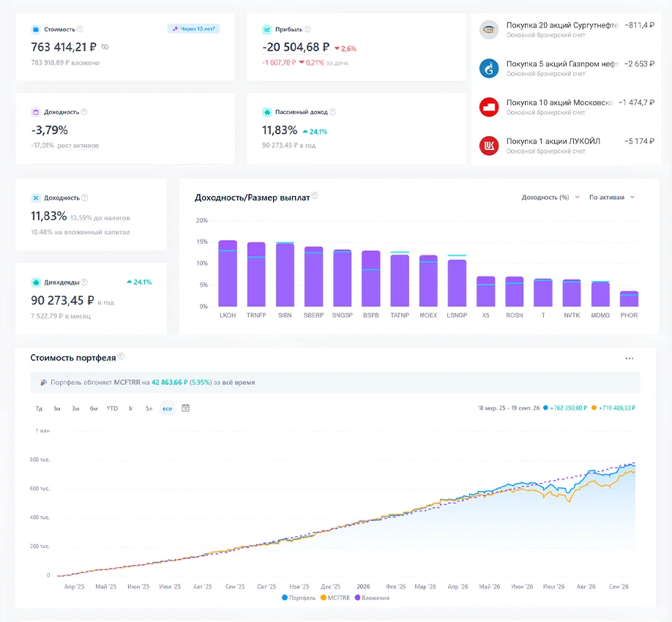Click the PHOR bar in the chart
The image size is (672, 622).
pyautogui.click(x=629, y=299)
